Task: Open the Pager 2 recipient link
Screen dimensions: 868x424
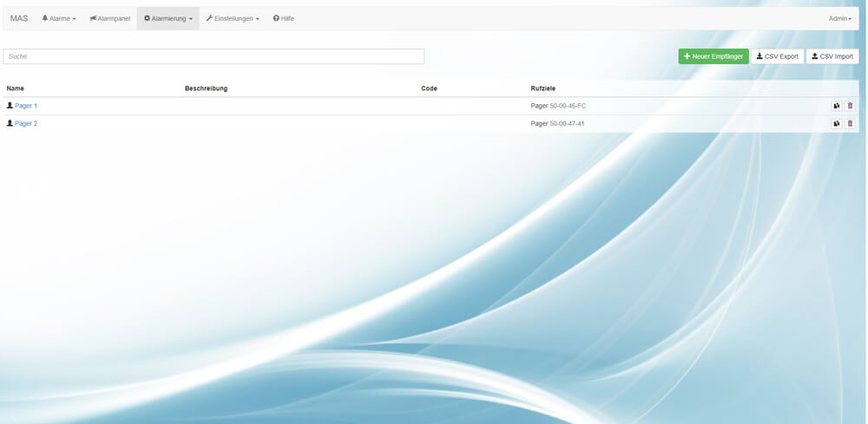Action: pos(26,124)
